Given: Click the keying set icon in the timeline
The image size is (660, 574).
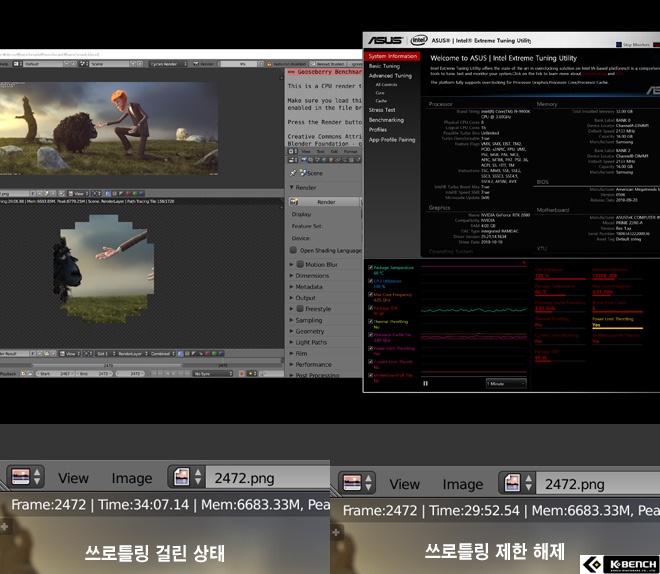Looking at the screenshot, I should [x=261, y=374].
